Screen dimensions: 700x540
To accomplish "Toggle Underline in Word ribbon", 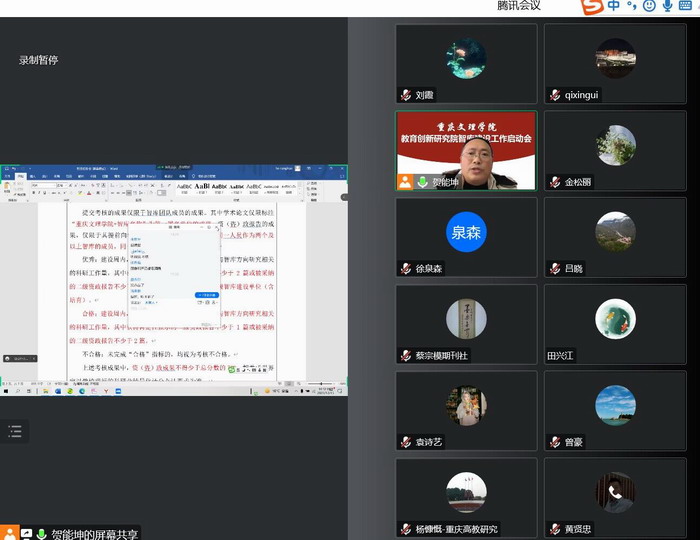I will (x=45, y=193).
